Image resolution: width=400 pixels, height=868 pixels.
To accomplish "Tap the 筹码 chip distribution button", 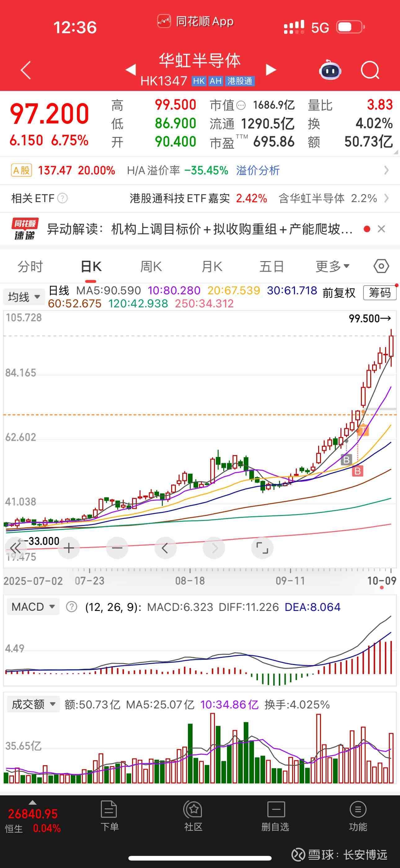I will click(380, 292).
